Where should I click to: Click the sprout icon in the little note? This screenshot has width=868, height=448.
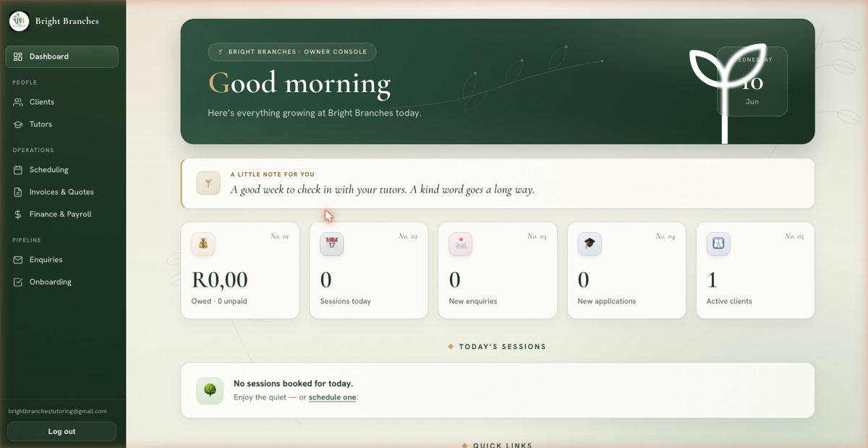(208, 183)
